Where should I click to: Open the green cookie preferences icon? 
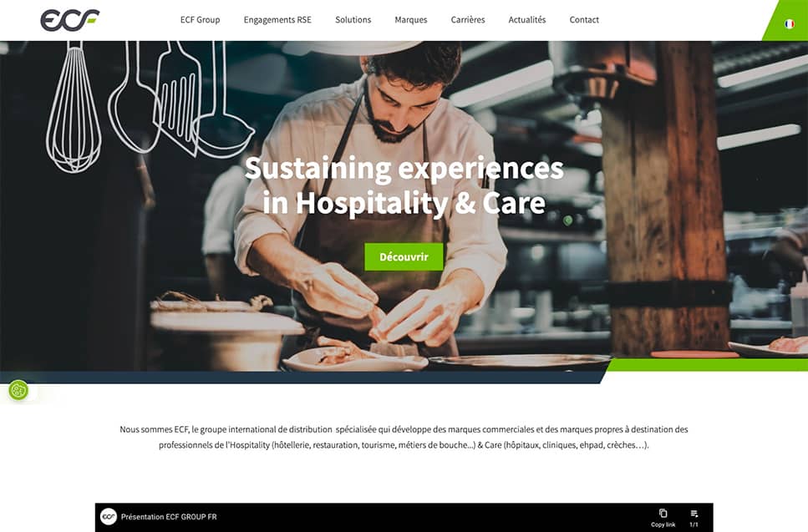tap(18, 390)
